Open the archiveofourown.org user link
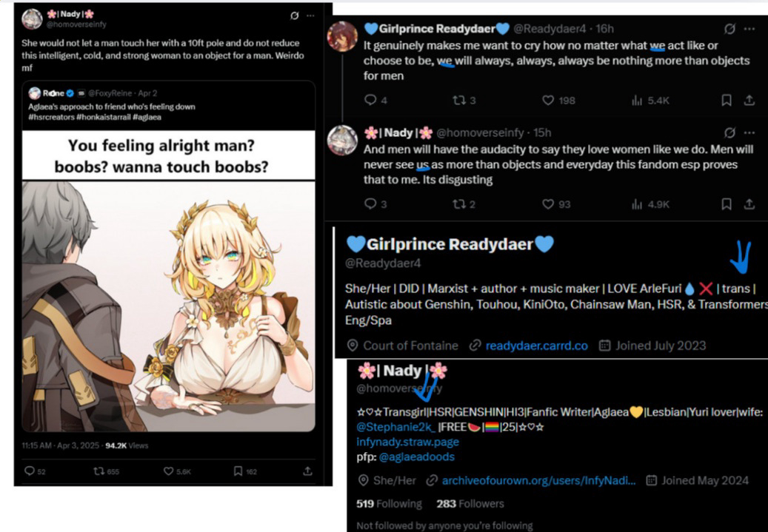768x532 pixels. pyautogui.click(x=538, y=481)
